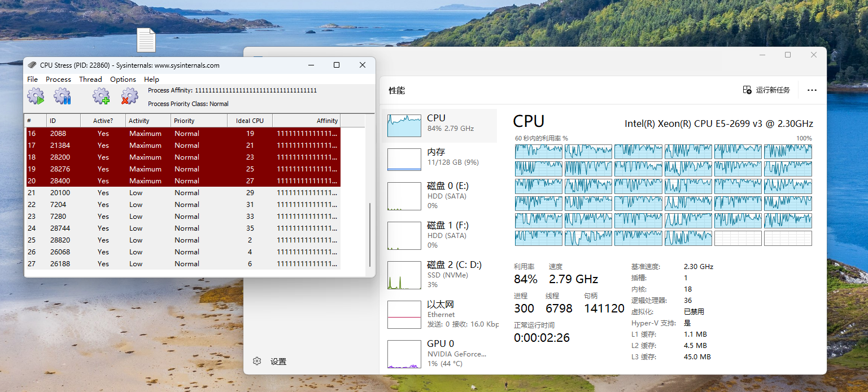Select thread row with ID 28400

tap(182, 181)
